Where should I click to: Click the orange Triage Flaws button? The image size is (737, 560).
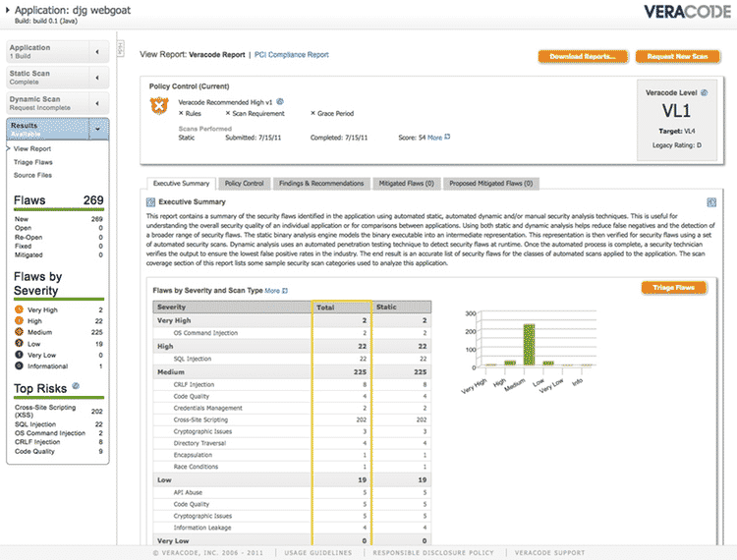(x=673, y=288)
